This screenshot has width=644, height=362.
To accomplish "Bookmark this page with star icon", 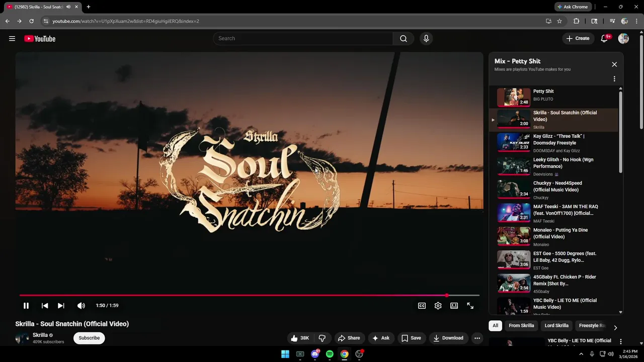I will tap(559, 21).
